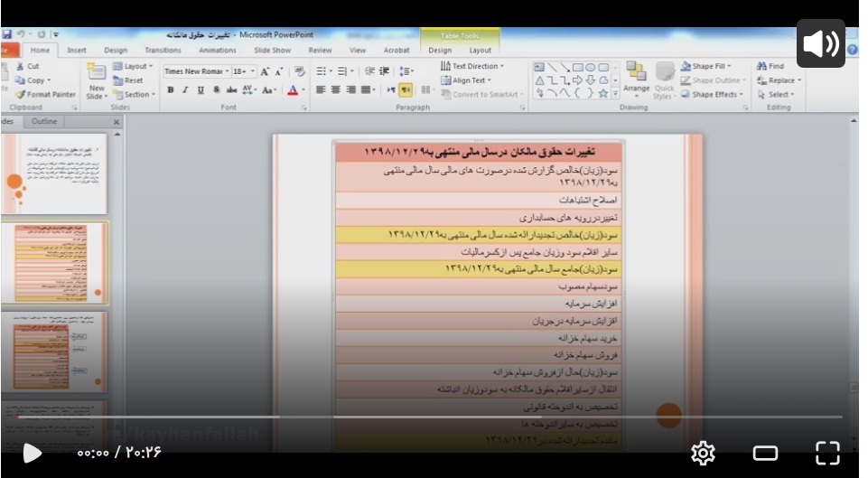868x478 pixels.
Task: Open the Change Case menu
Action: coord(269,89)
